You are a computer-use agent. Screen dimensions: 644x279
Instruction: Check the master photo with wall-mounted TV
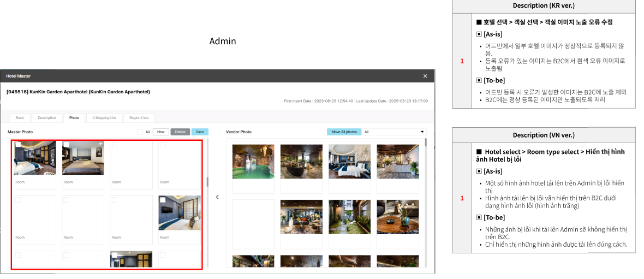tap(163, 200)
